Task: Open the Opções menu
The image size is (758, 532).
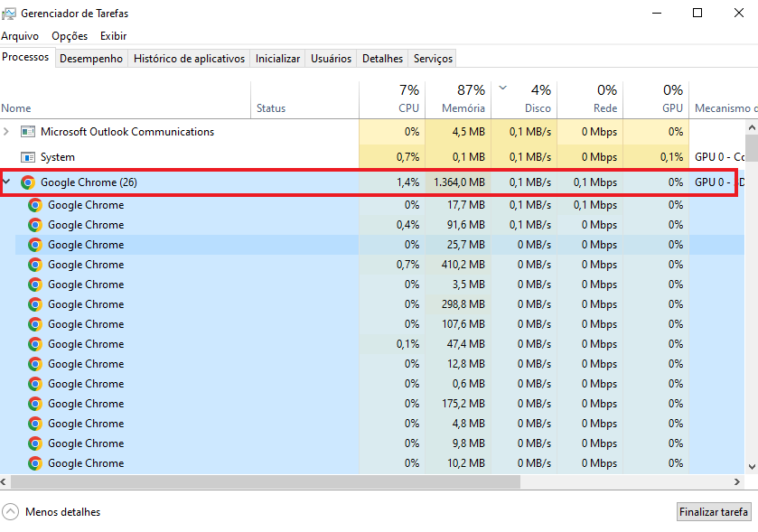Action: pos(70,36)
